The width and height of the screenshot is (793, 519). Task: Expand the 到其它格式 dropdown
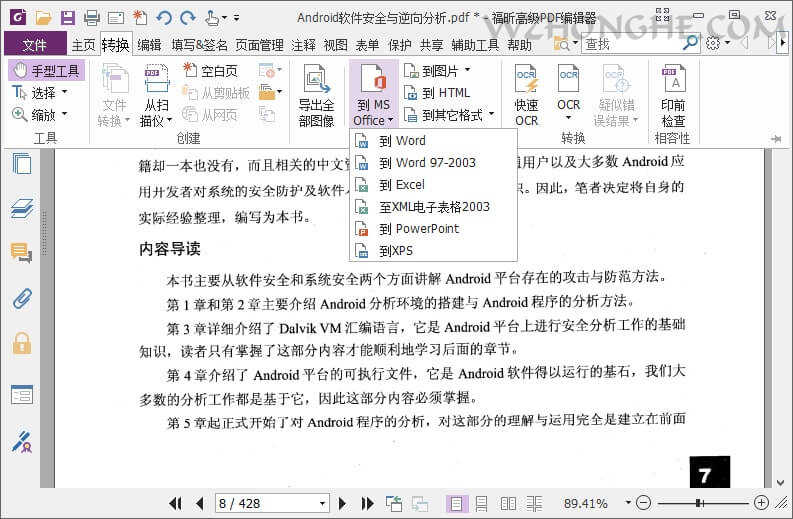450,115
